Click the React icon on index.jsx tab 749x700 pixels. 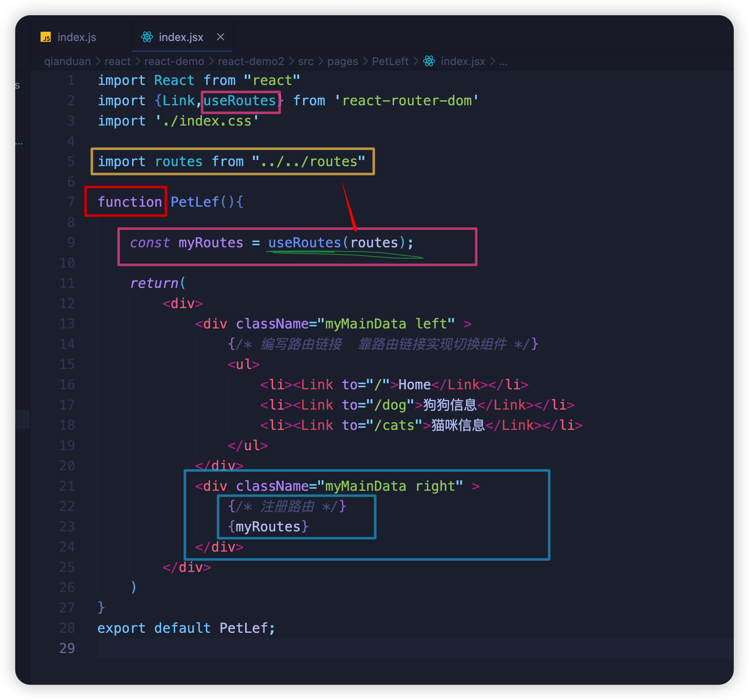coord(147,37)
